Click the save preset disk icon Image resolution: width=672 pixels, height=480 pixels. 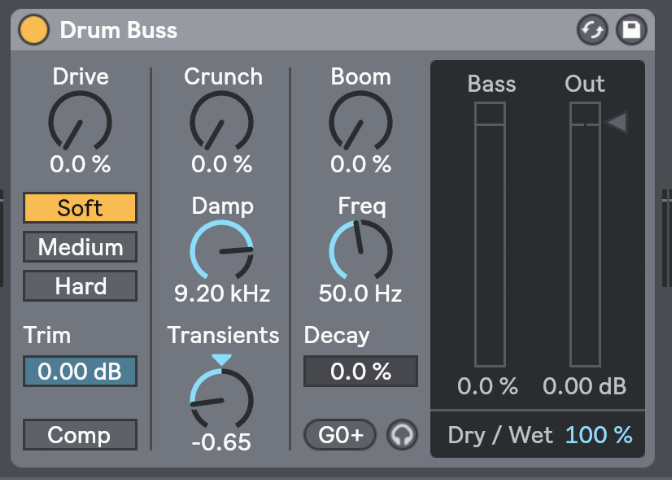(630, 29)
